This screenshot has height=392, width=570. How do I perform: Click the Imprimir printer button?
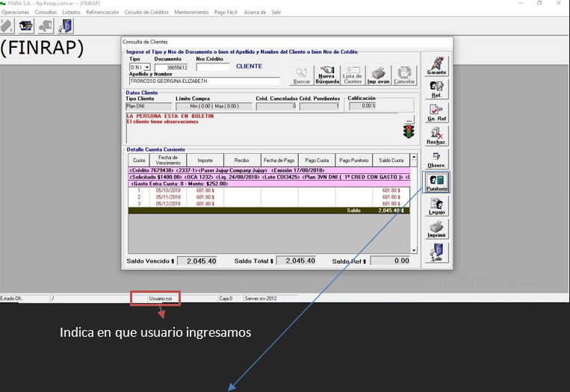[436, 228]
